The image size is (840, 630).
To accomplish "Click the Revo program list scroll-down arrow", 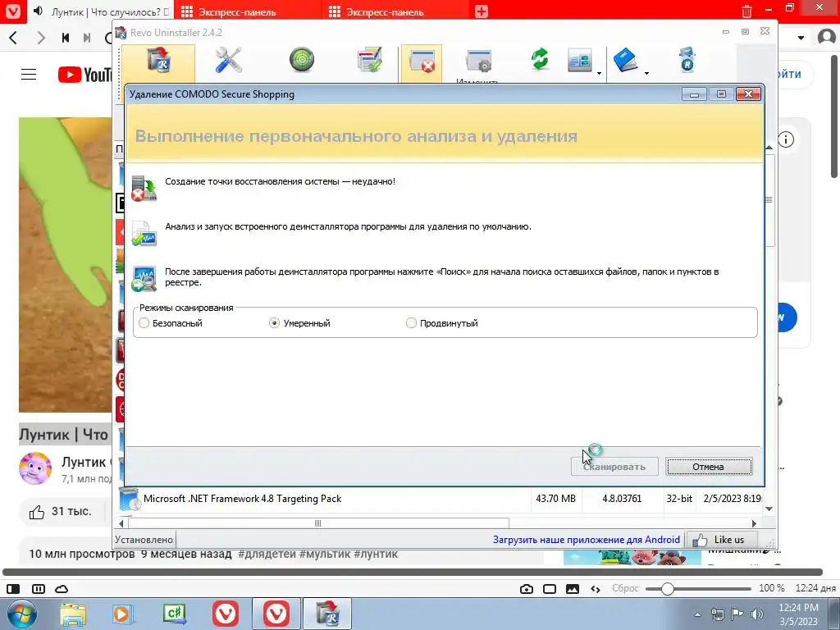I will pyautogui.click(x=769, y=509).
